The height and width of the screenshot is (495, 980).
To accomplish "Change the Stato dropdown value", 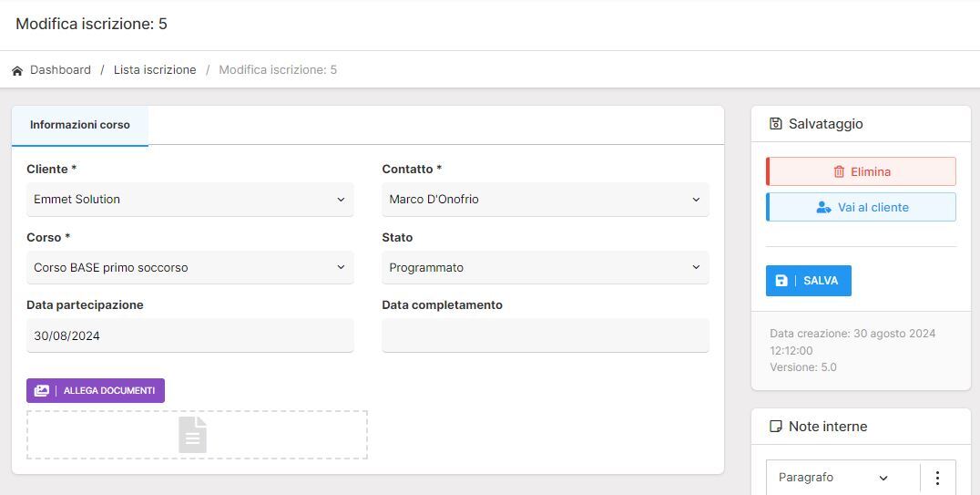I will click(545, 268).
